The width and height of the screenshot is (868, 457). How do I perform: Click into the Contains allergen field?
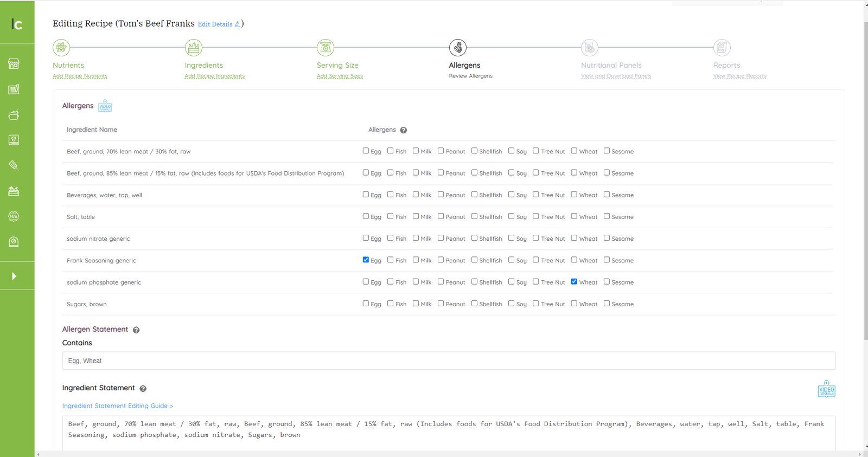click(x=448, y=361)
